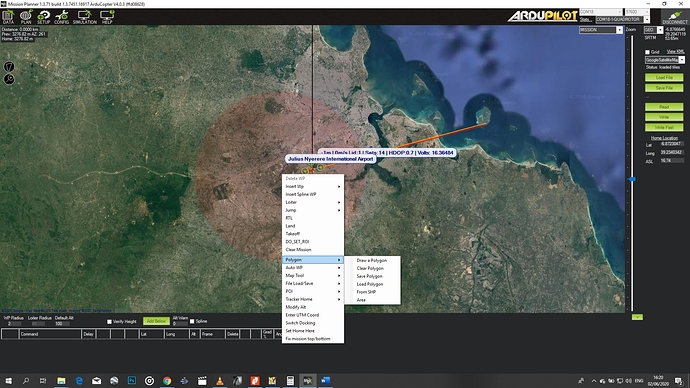Choose Draw a Polygon from submenu
This screenshot has width=690, height=388.
pyautogui.click(x=372, y=260)
